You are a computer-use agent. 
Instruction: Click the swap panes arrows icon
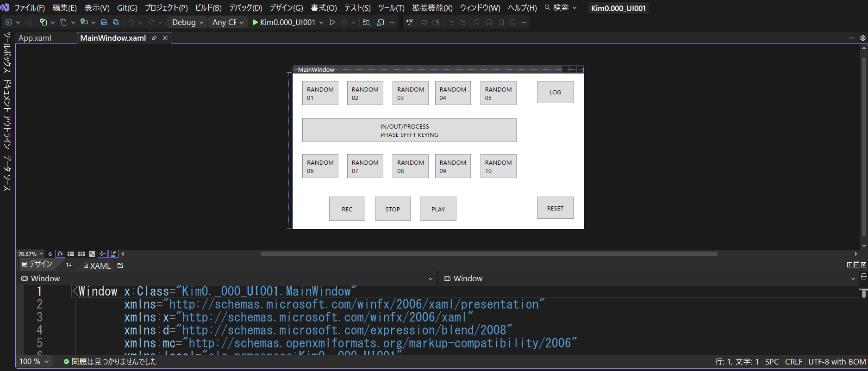[69, 265]
